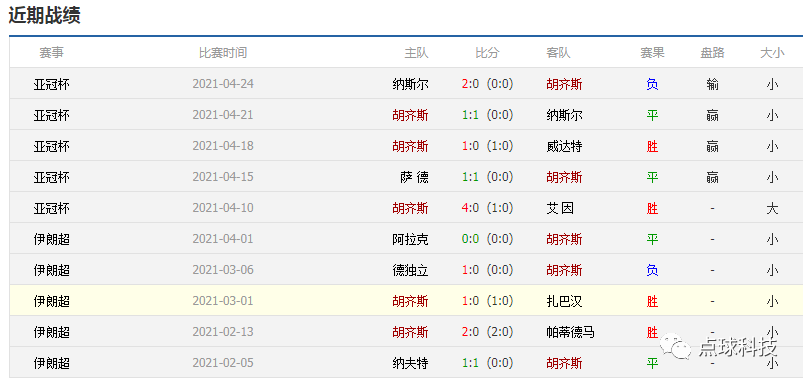
Task: Open team 阿拉克
Action: pyautogui.click(x=410, y=239)
